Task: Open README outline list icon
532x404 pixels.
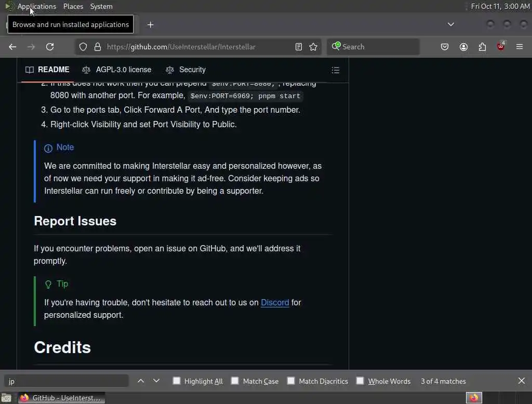Action: click(x=335, y=70)
